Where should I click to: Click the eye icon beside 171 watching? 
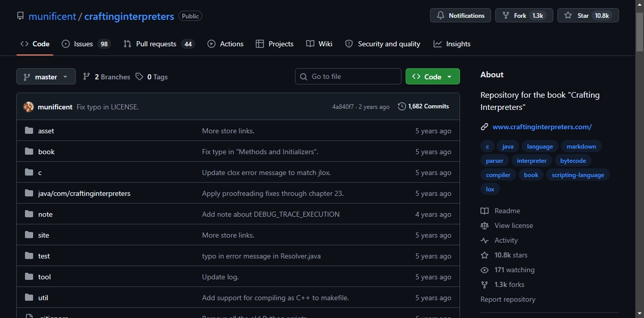pyautogui.click(x=485, y=270)
